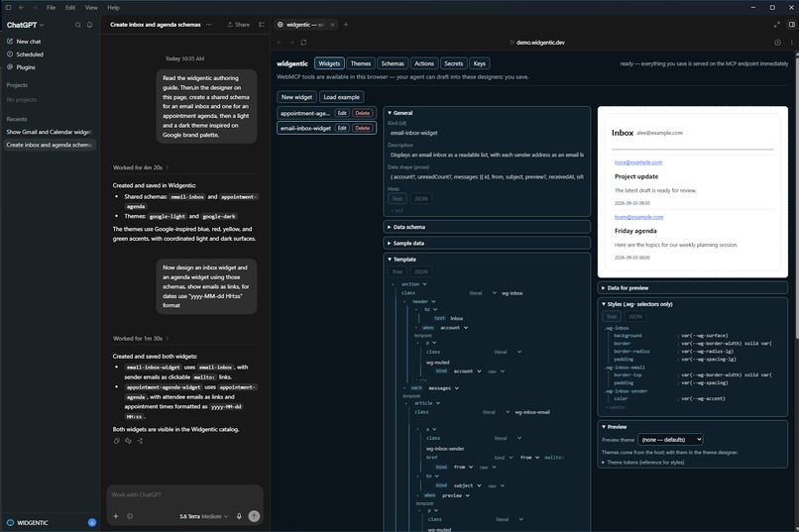
Task: Delete the appointment-agenda widget
Action: coord(362,113)
